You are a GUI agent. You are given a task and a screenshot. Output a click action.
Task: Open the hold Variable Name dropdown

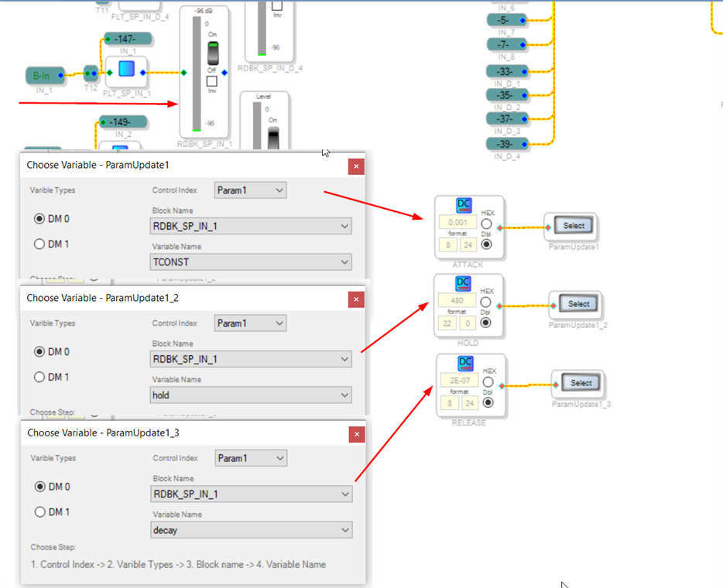(x=251, y=395)
